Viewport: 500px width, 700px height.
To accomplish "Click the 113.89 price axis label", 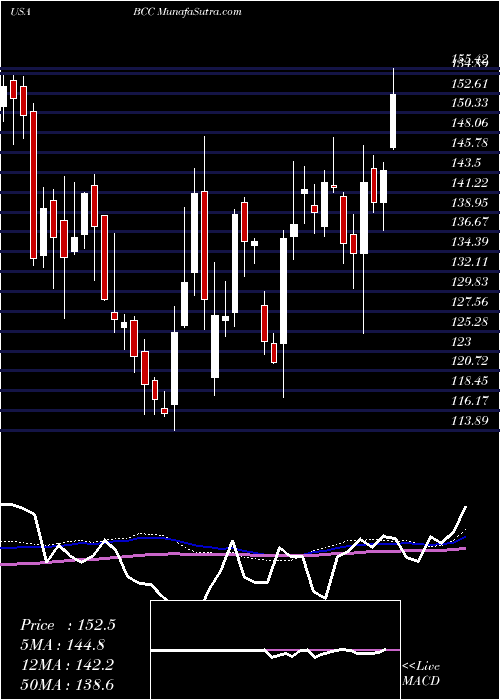I will tap(470, 421).
